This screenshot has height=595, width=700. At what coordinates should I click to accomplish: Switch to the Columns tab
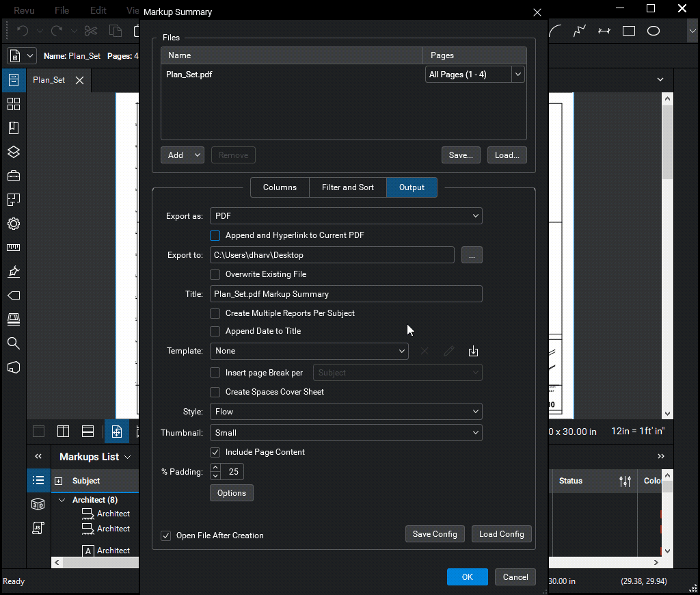click(x=280, y=187)
